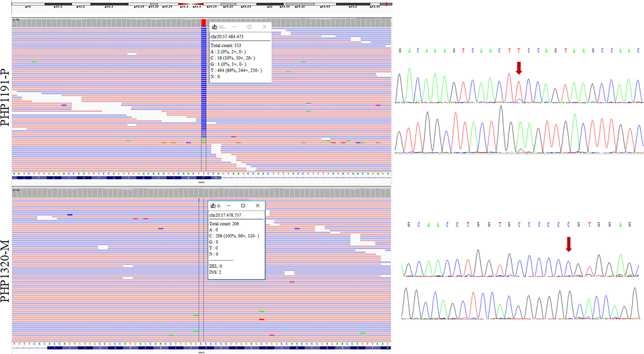Select the 'C : 206 (100%, 96+, 110- )' line
Viewport: 644px width, 354px height.
(x=234, y=236)
